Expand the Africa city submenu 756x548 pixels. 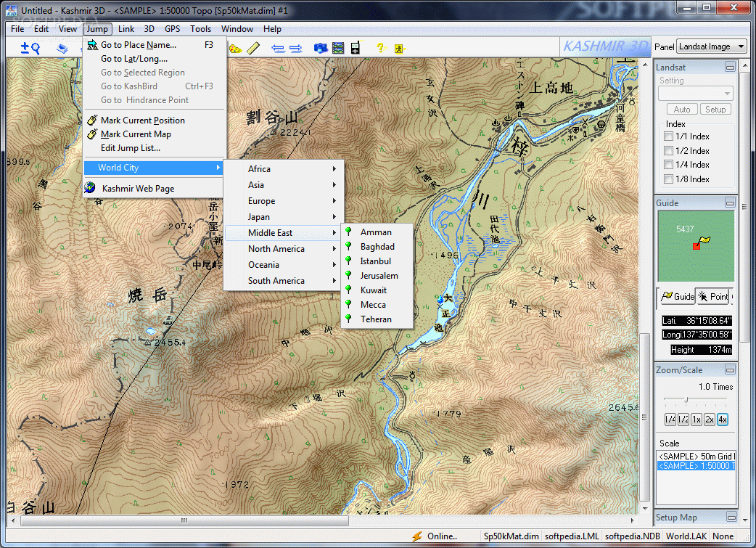(284, 169)
